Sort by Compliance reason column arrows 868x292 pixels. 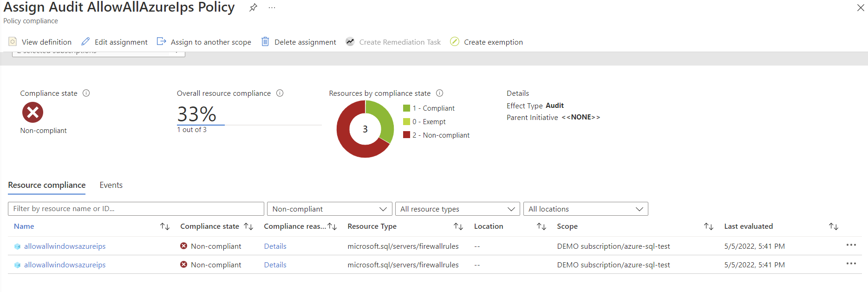[x=332, y=226]
